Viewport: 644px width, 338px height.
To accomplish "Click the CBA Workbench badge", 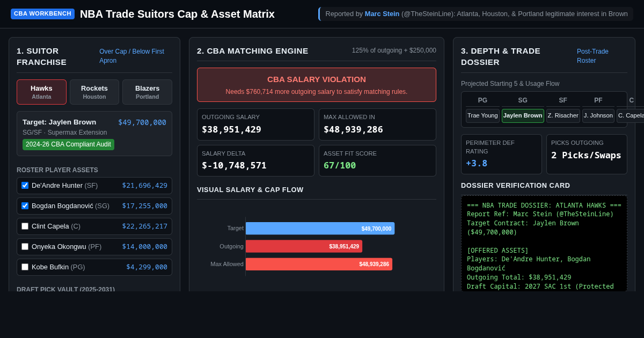I will 42,14.
